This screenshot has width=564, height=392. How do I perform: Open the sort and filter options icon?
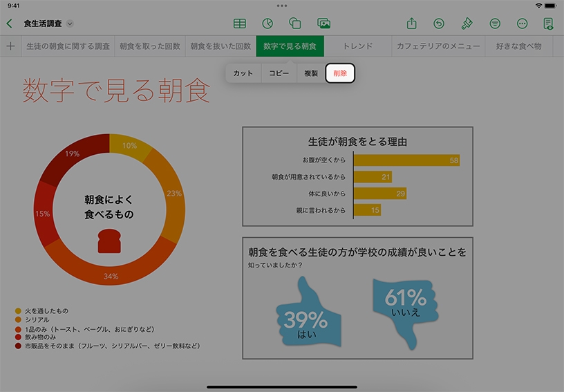click(x=495, y=24)
